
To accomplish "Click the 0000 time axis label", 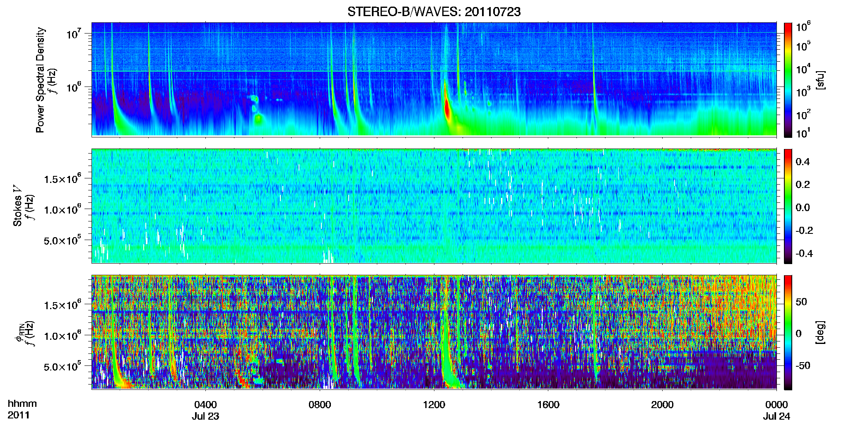I will pyautogui.click(x=776, y=404).
